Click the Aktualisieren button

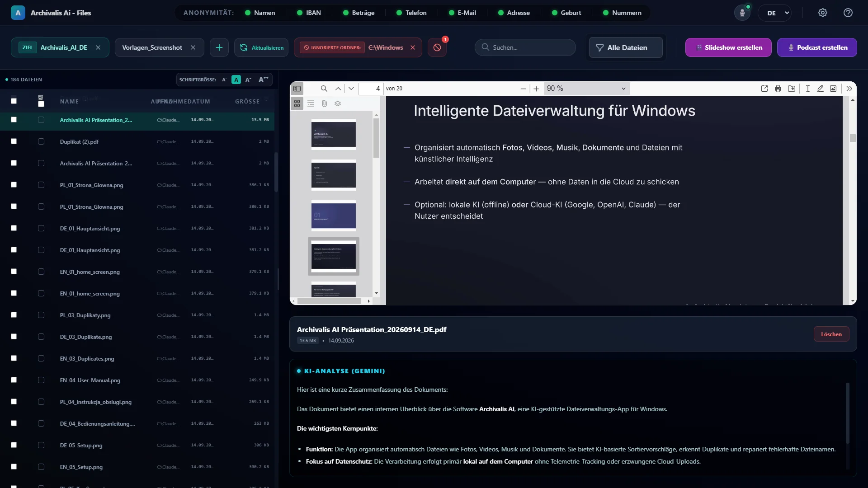261,47
